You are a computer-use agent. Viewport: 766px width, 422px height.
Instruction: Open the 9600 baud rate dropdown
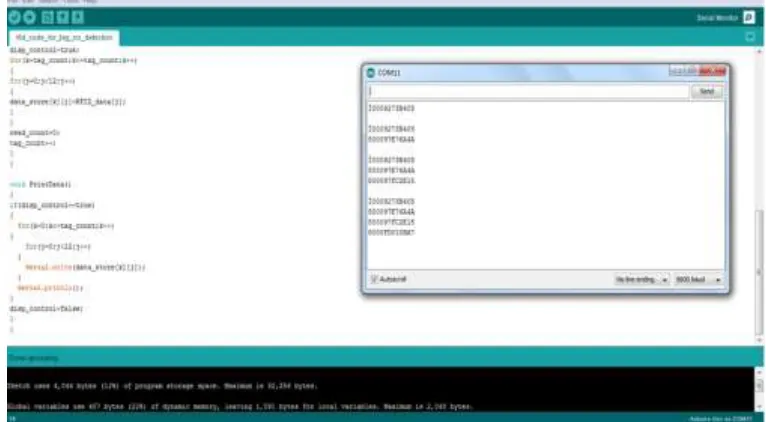pyautogui.click(x=698, y=279)
